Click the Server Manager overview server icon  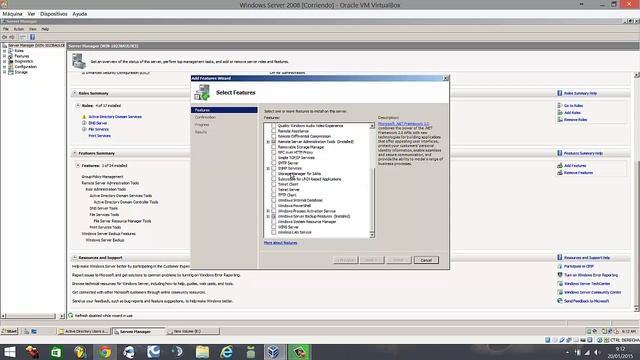79,62
